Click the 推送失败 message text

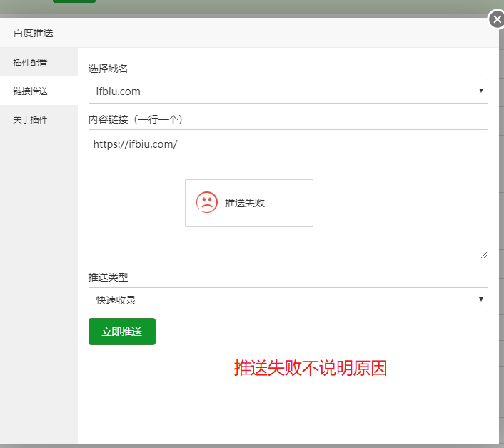click(245, 203)
